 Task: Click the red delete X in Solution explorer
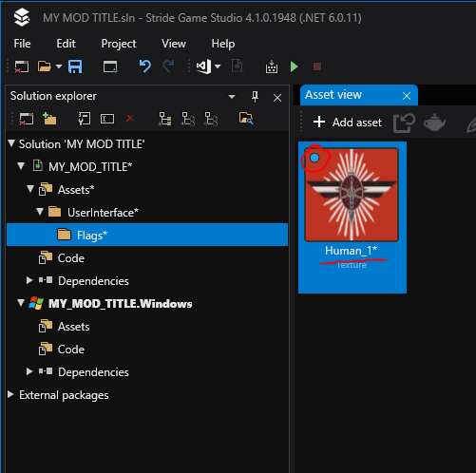click(x=130, y=119)
